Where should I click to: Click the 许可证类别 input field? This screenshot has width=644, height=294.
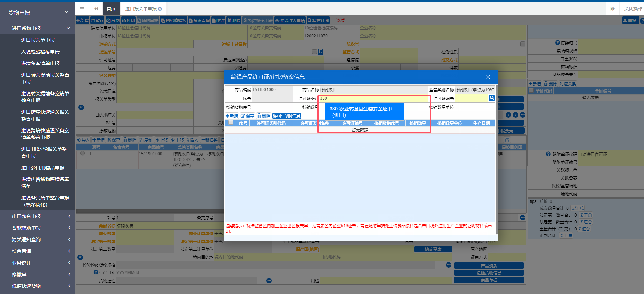(373, 98)
